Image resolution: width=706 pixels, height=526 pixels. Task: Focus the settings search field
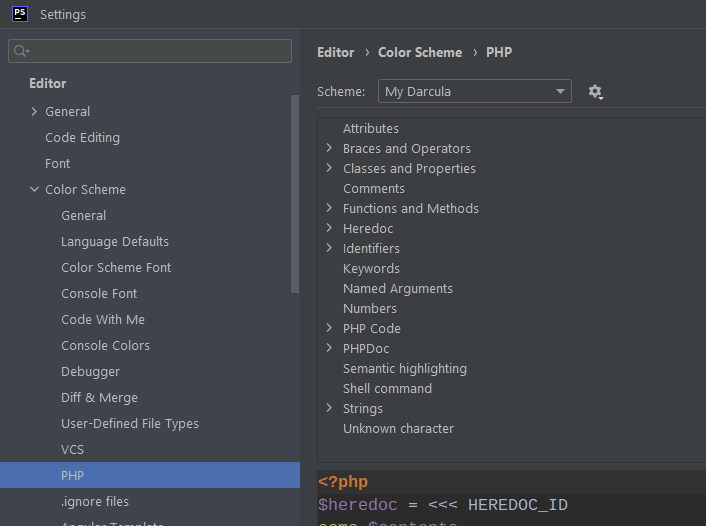coord(150,51)
